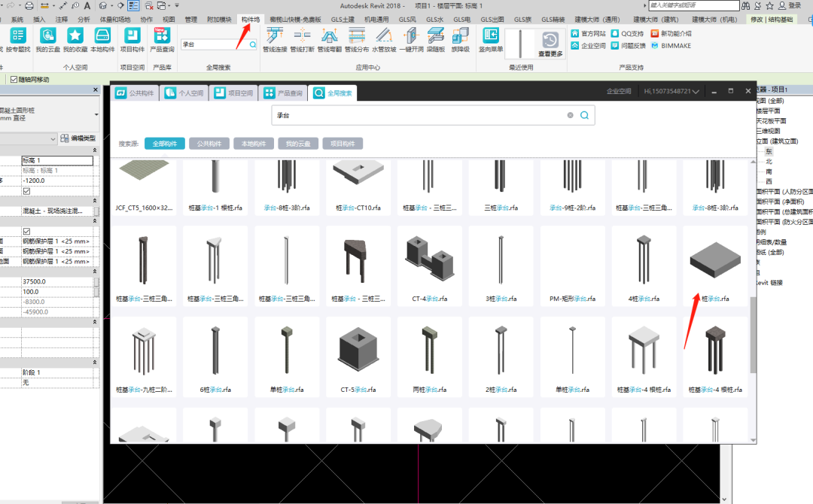Image resolution: width=813 pixels, height=504 pixels.
Task: Select the Text tool in quick access toolbar
Action: coord(87,6)
